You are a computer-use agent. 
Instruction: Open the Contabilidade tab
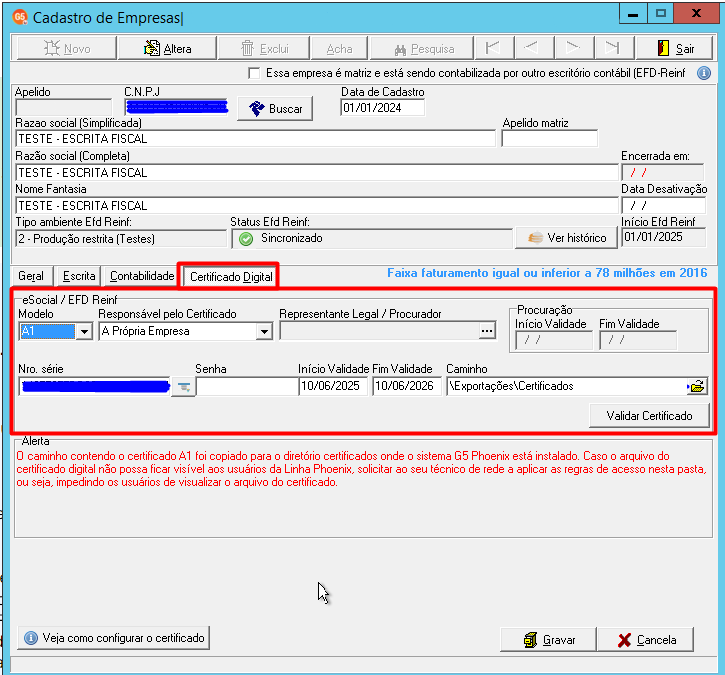[142, 276]
